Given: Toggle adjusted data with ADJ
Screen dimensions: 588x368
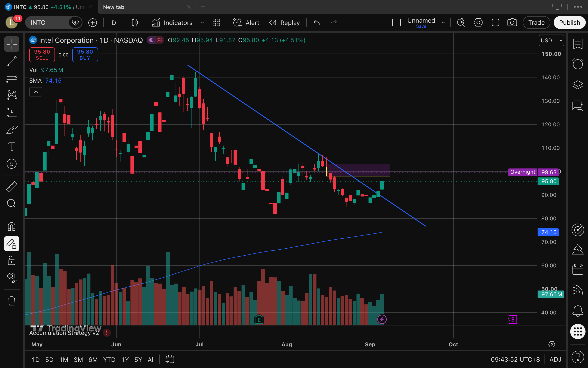Looking at the screenshot, I should pos(555,359).
